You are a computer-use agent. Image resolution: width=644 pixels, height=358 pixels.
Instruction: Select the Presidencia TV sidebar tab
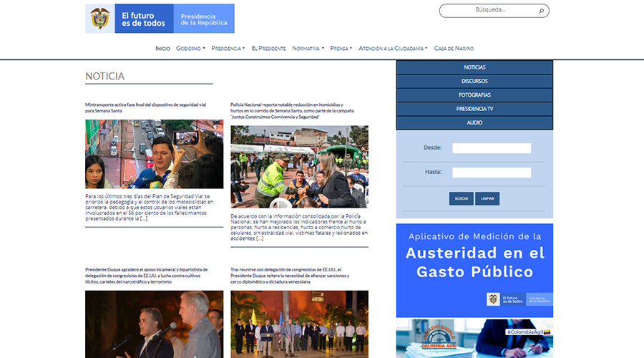(474, 109)
